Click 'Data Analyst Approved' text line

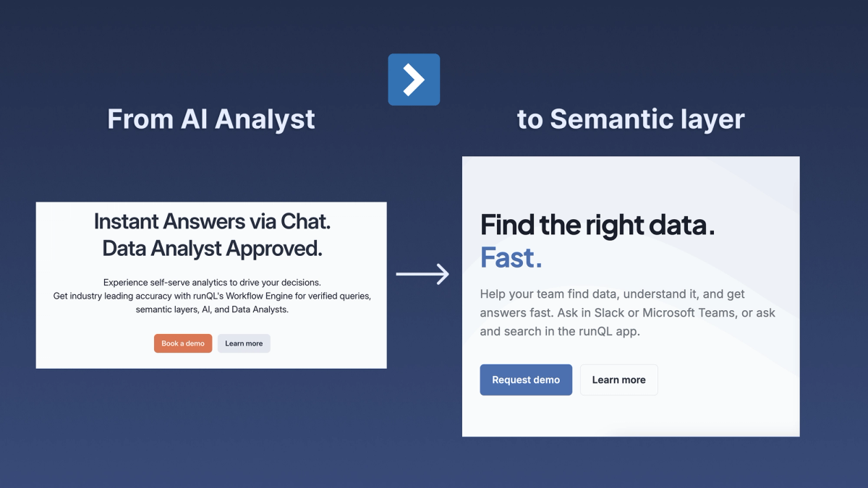point(211,249)
